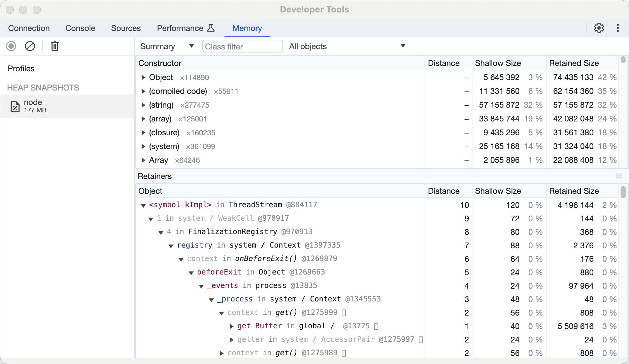Sort by Constructor column header
The width and height of the screenshot is (629, 364).
tap(280, 63)
